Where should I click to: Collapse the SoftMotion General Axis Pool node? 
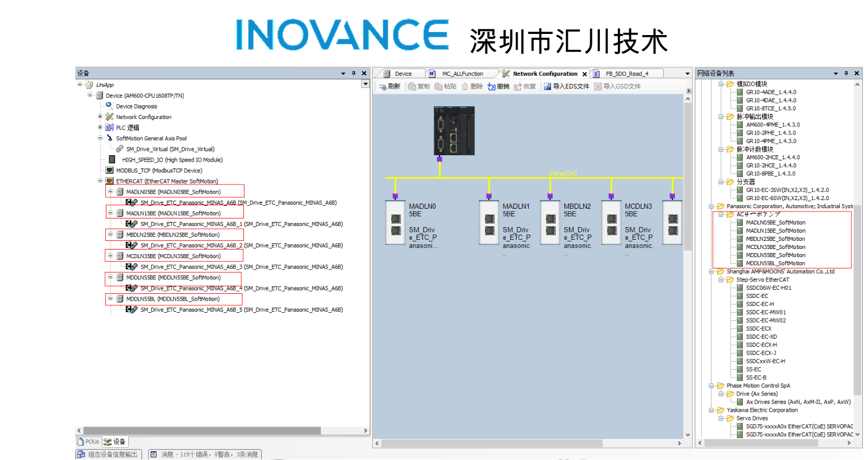100,138
